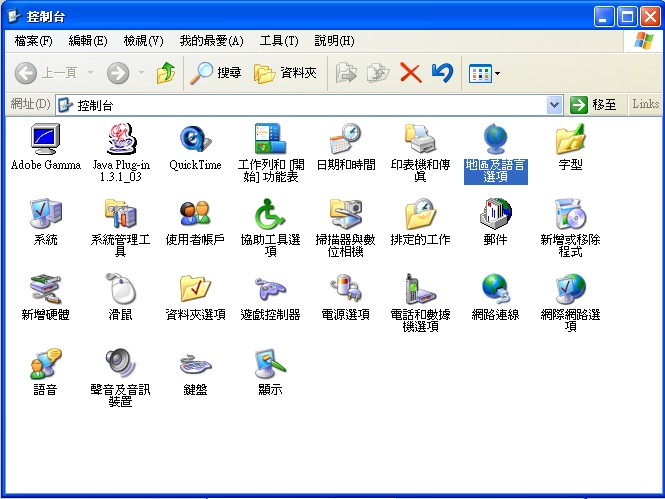Screen dimensions: 665x499
Task: Open the 說明(H) menu
Action: coord(334,41)
